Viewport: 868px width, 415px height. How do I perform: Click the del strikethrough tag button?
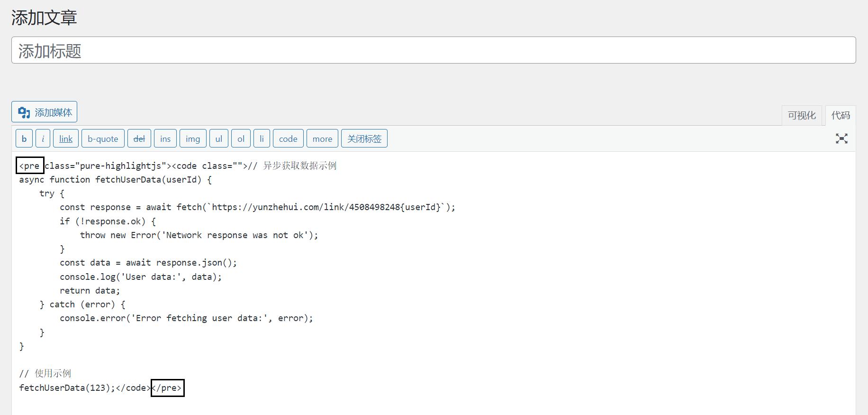click(x=139, y=138)
